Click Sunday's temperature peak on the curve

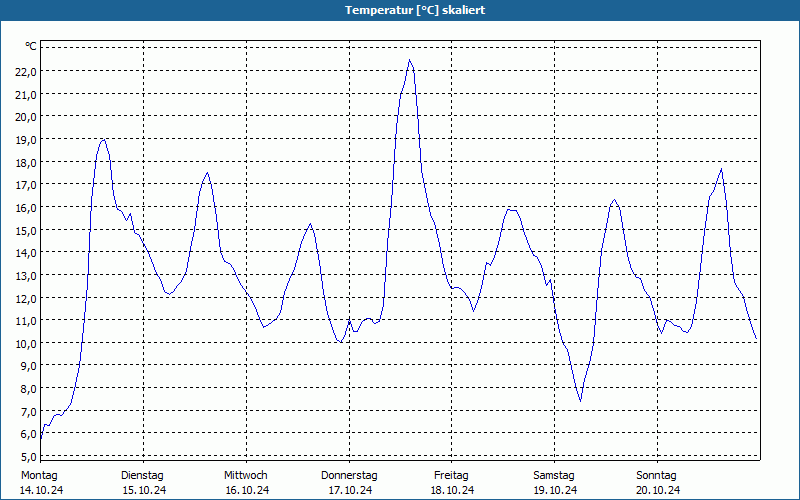tap(721, 169)
